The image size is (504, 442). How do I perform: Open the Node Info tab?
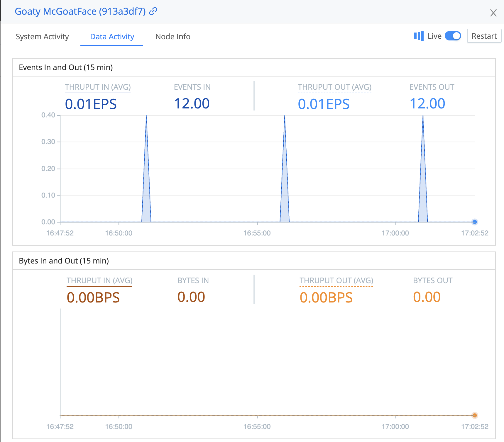tap(172, 37)
